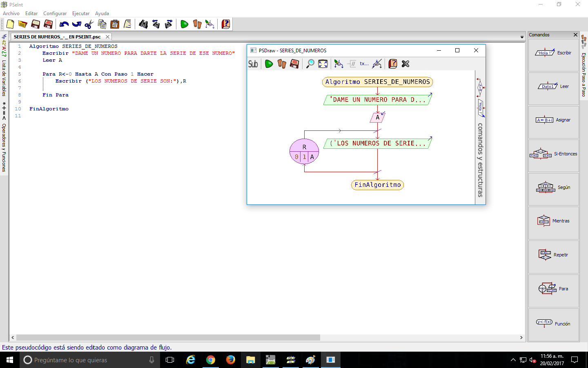Undo the last edit with the blue arrow
The height and width of the screenshot is (368, 588).
[x=64, y=24]
